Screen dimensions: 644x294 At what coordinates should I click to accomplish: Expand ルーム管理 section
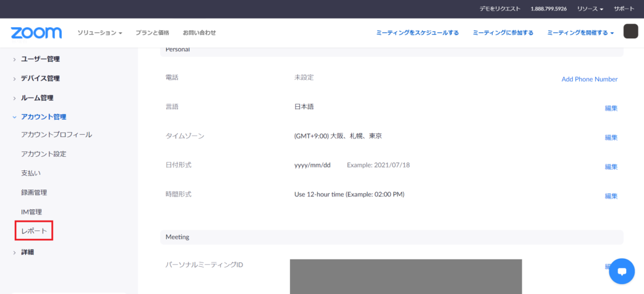tap(37, 98)
